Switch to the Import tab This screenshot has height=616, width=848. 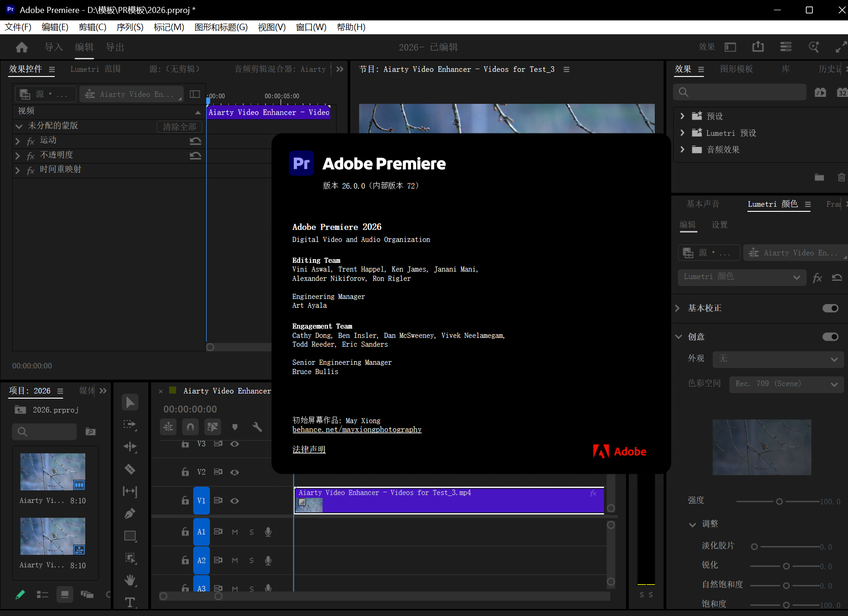click(x=53, y=47)
